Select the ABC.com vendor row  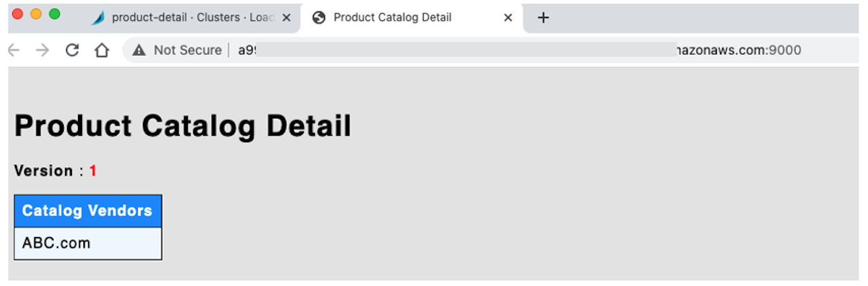click(88, 243)
